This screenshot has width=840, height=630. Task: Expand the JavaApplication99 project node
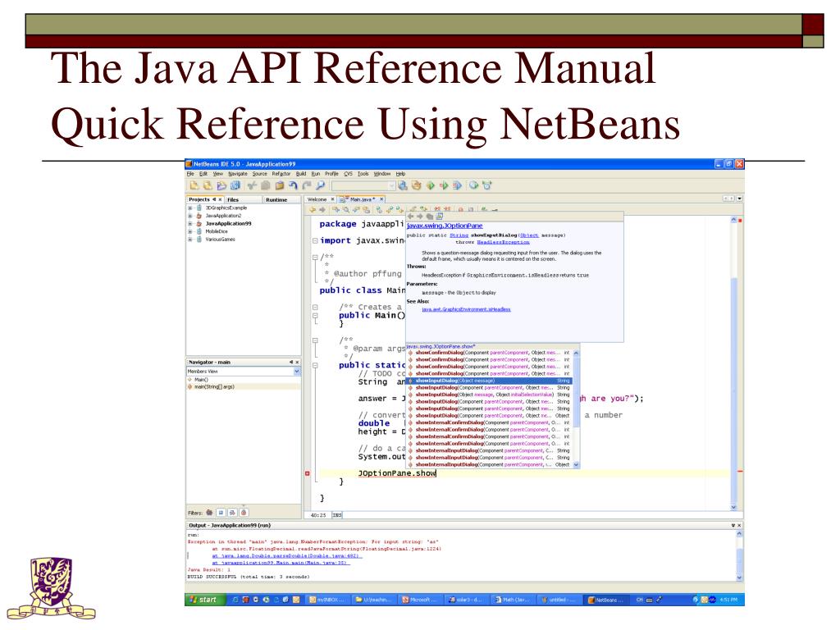(189, 224)
